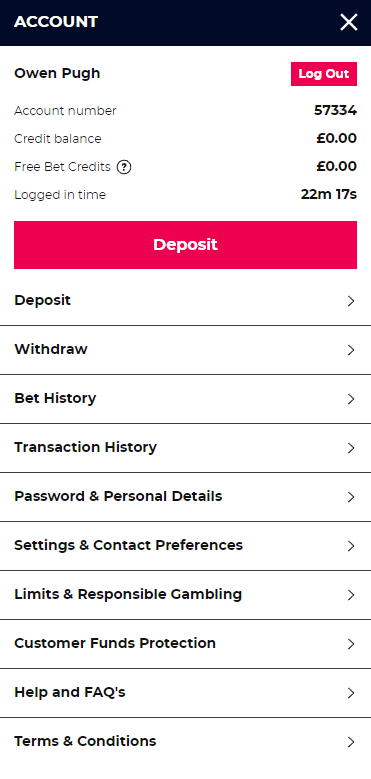Expand the Password & Personal Details chevron

click(x=351, y=497)
